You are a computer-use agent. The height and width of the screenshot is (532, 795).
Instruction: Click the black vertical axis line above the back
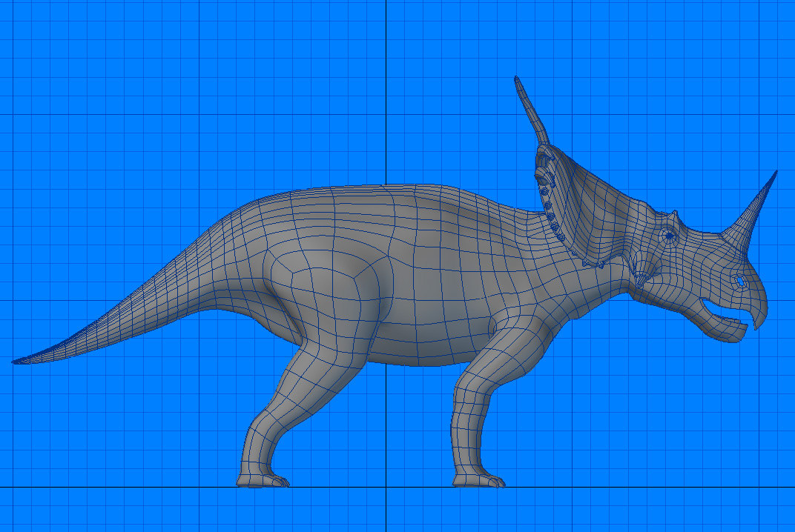(x=386, y=89)
